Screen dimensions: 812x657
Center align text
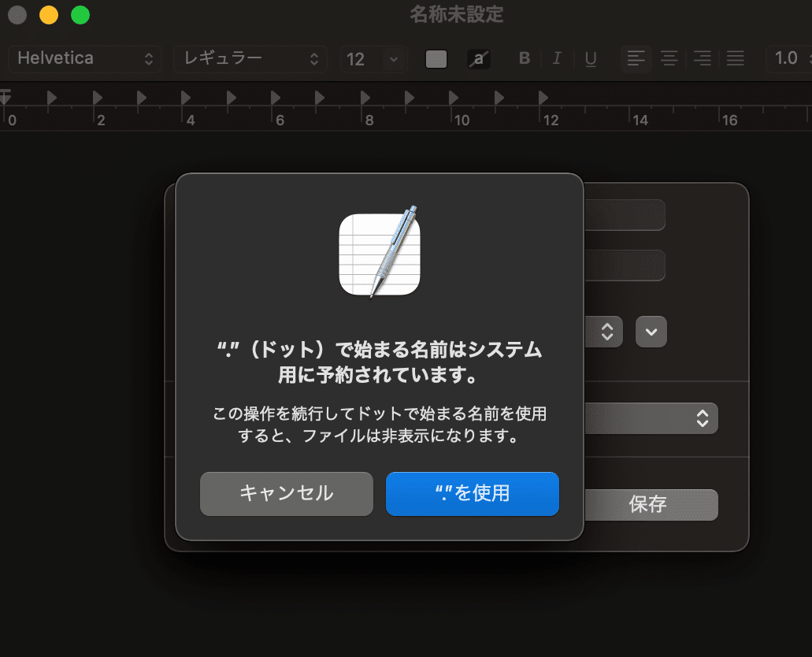[669, 58]
